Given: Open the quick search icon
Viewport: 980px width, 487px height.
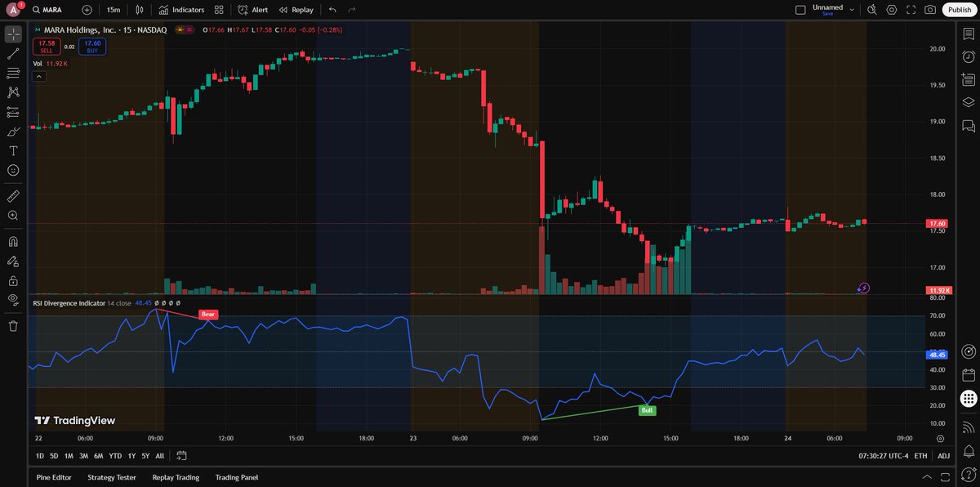Looking at the screenshot, I should click(x=872, y=10).
